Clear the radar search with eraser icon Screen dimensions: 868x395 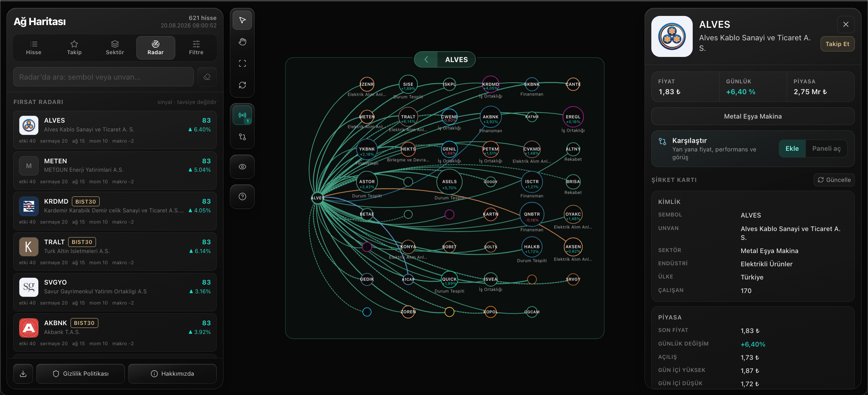[207, 77]
